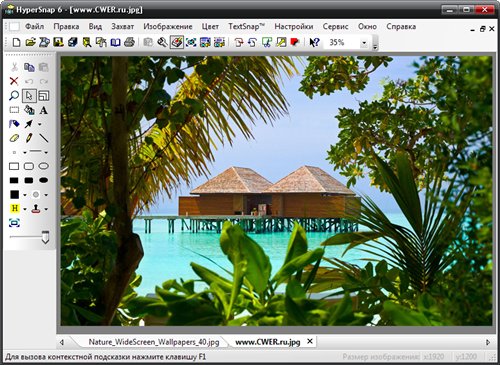Select the arrow drawing tool

29,124
